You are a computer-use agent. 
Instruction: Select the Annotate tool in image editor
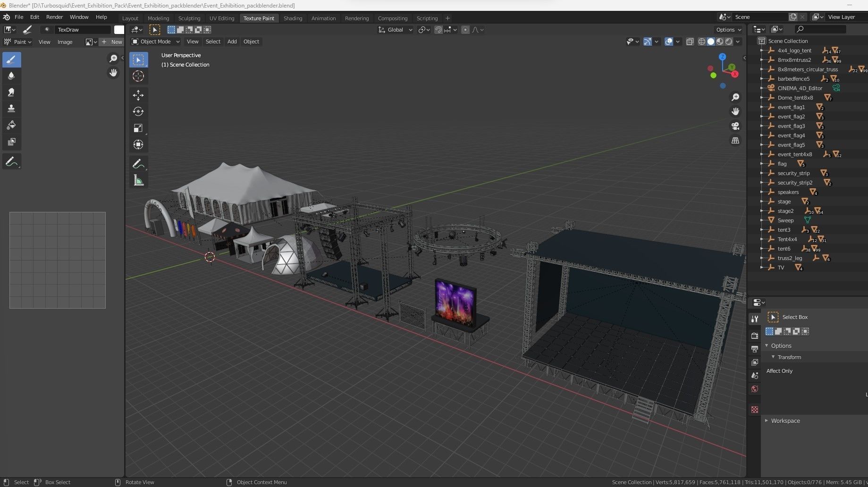coord(11,162)
